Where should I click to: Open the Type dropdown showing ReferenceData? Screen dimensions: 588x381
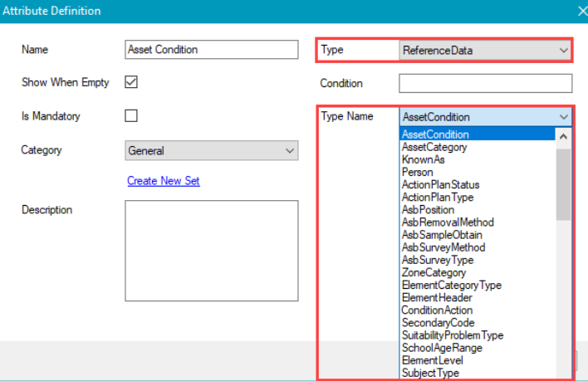(485, 51)
